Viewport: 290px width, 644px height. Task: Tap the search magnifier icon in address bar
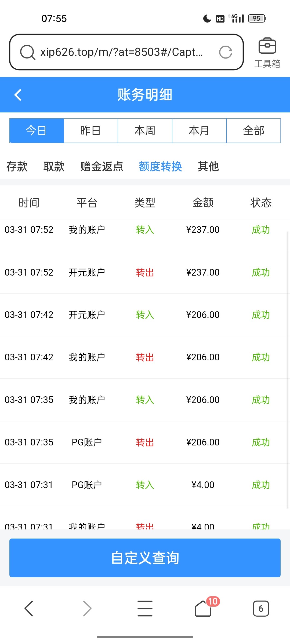pos(28,52)
